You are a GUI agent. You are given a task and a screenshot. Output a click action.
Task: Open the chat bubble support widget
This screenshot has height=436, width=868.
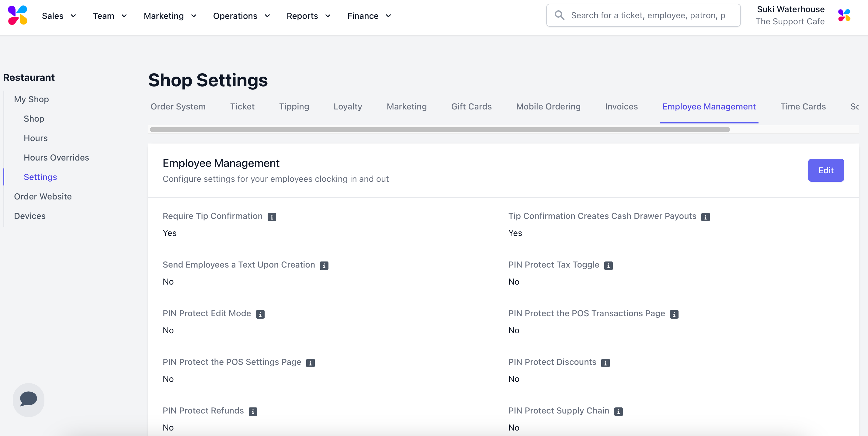(x=28, y=399)
